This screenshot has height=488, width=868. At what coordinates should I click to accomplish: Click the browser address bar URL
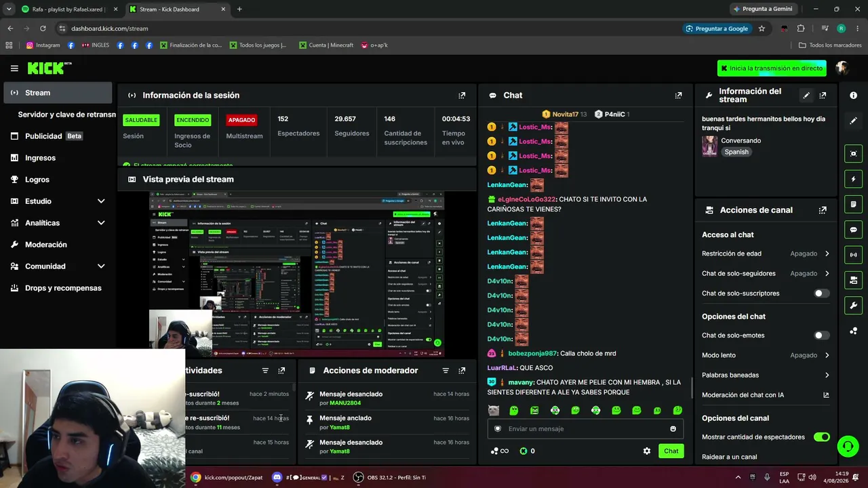tap(109, 28)
